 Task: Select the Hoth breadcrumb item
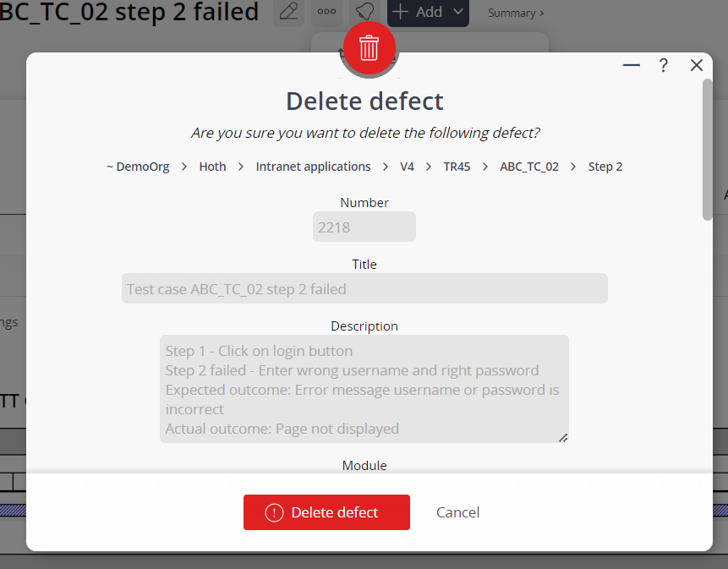point(212,167)
